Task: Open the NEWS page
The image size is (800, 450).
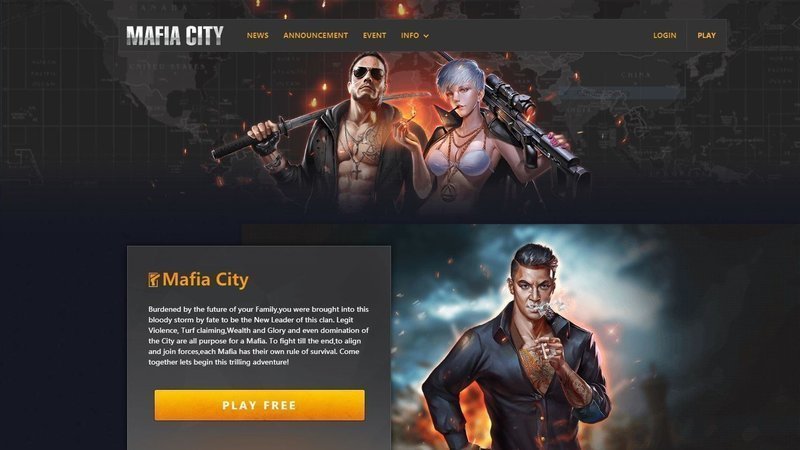Action: pyautogui.click(x=258, y=36)
